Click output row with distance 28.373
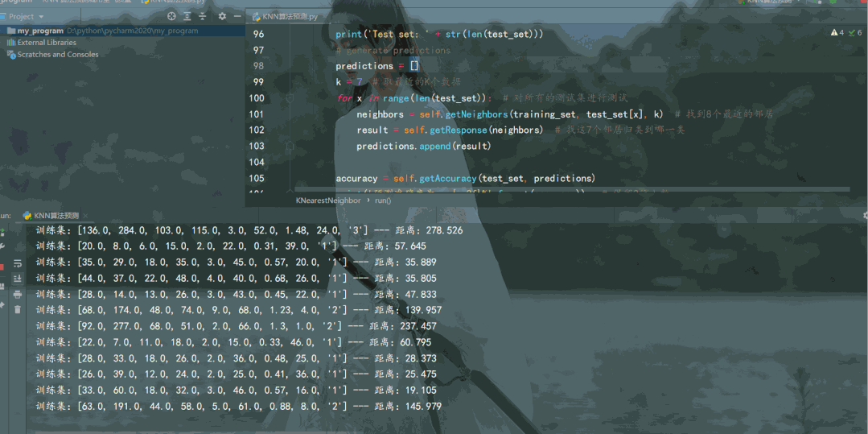The width and height of the screenshot is (868, 434). pos(236,358)
